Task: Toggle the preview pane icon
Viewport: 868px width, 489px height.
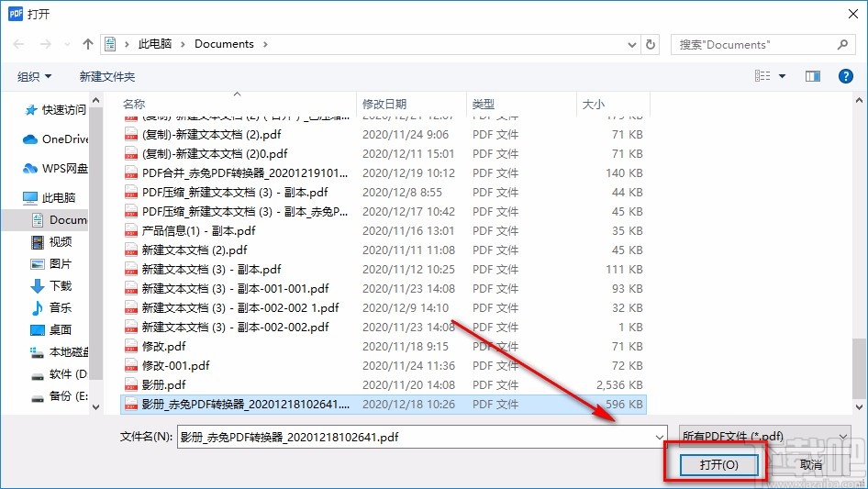Action: tap(813, 76)
